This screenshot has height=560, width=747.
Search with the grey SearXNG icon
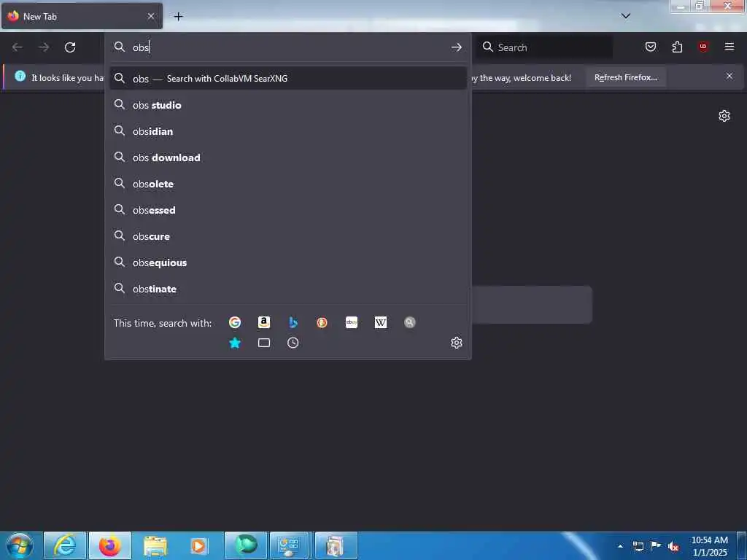point(410,322)
